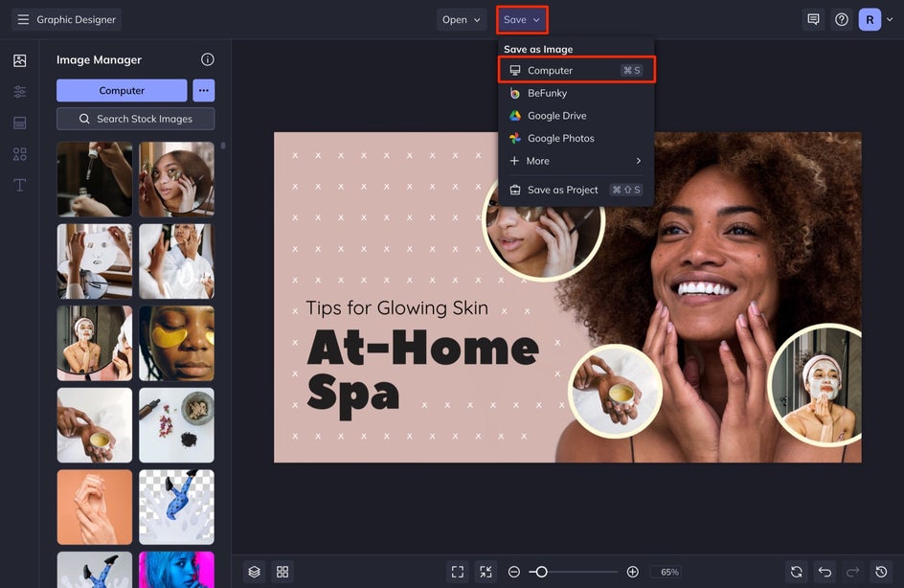Choose Save as Project
Screen dimensions: 904x588
point(576,190)
